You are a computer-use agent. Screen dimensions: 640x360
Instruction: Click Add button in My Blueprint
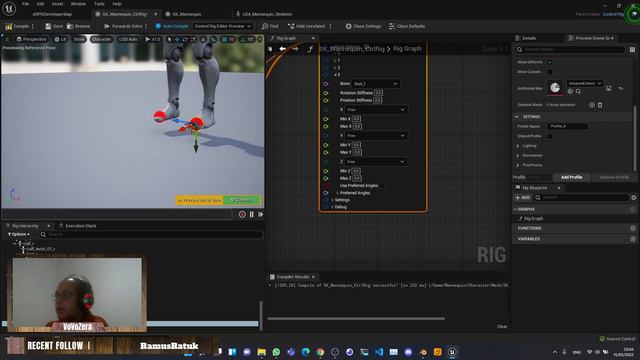click(x=523, y=198)
